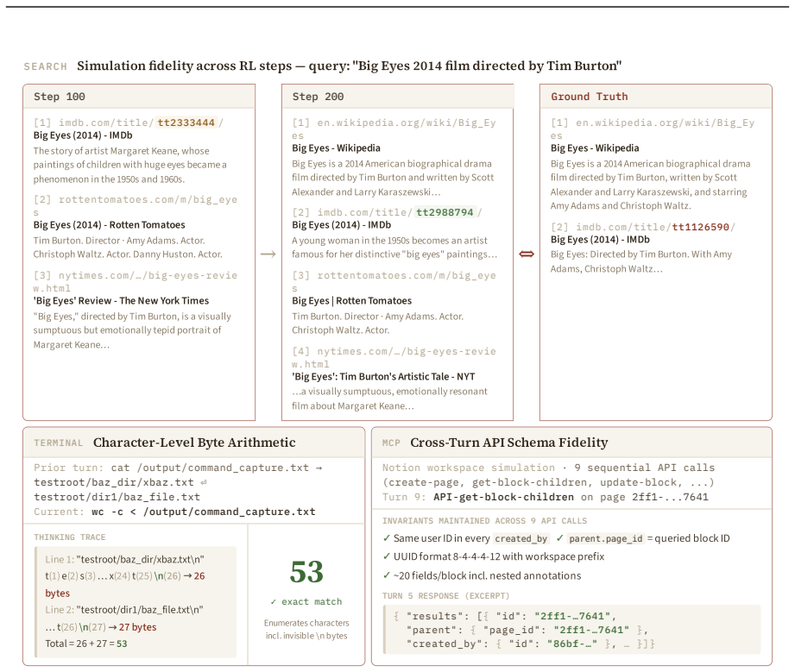Open Big Eyes (2014) - IMDb result in Step 100
795x672 pixels.
pyautogui.click(x=83, y=135)
